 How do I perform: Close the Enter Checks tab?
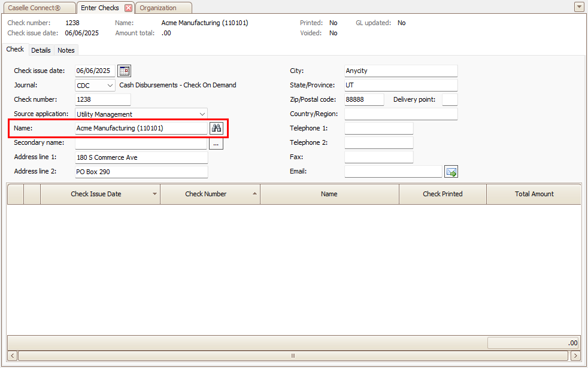pos(128,8)
